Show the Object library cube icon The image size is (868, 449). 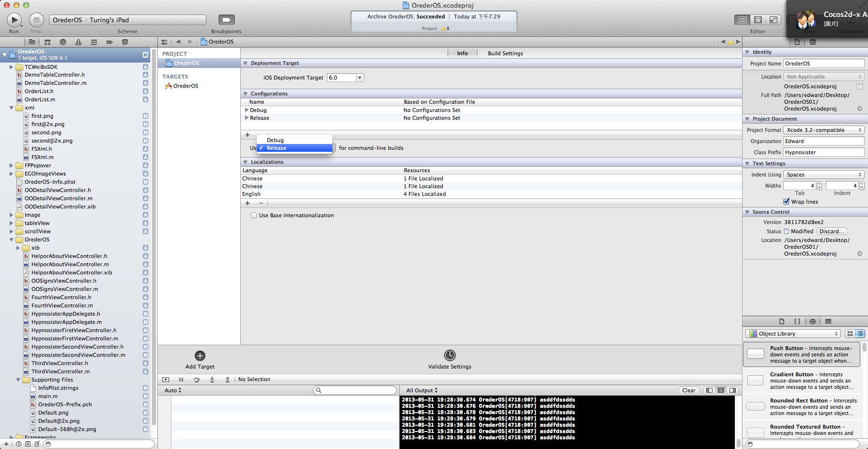(813, 321)
